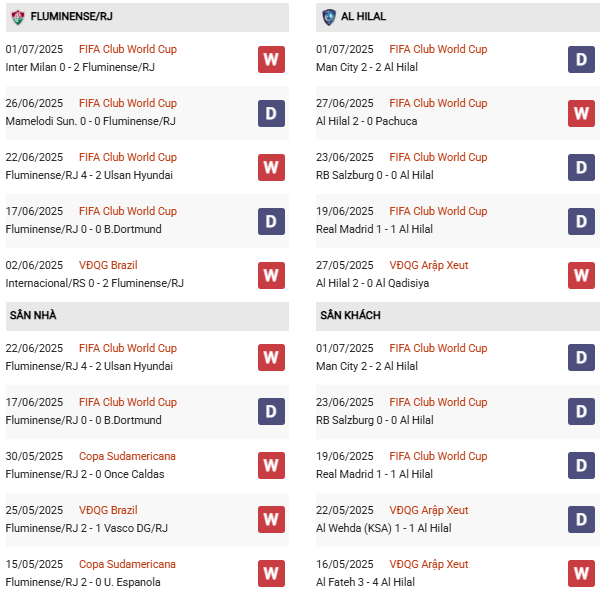Screen dimensions: 600x597
Task: Open VĐQG Brazil link dated 02/06/2025
Action: click(108, 265)
